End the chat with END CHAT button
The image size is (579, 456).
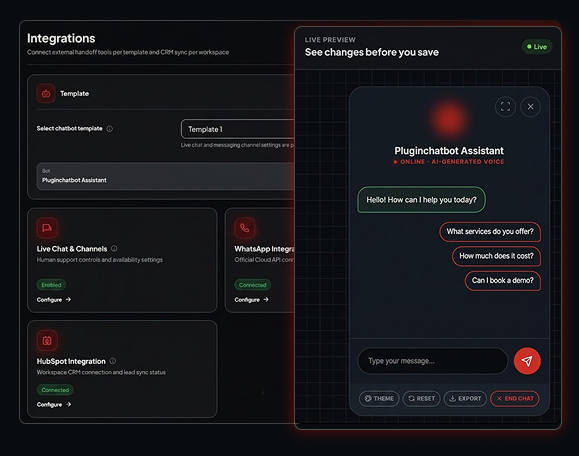515,398
